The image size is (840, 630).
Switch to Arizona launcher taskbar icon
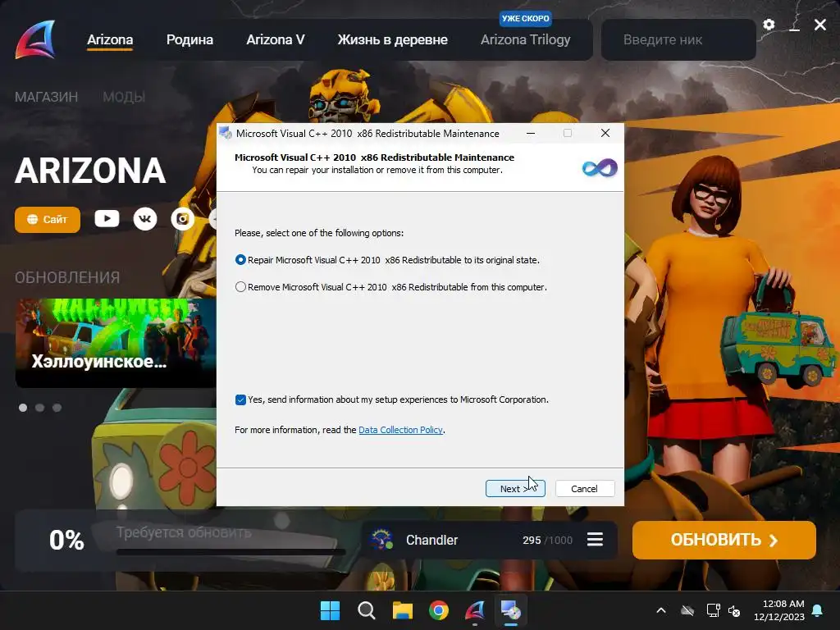(x=475, y=610)
